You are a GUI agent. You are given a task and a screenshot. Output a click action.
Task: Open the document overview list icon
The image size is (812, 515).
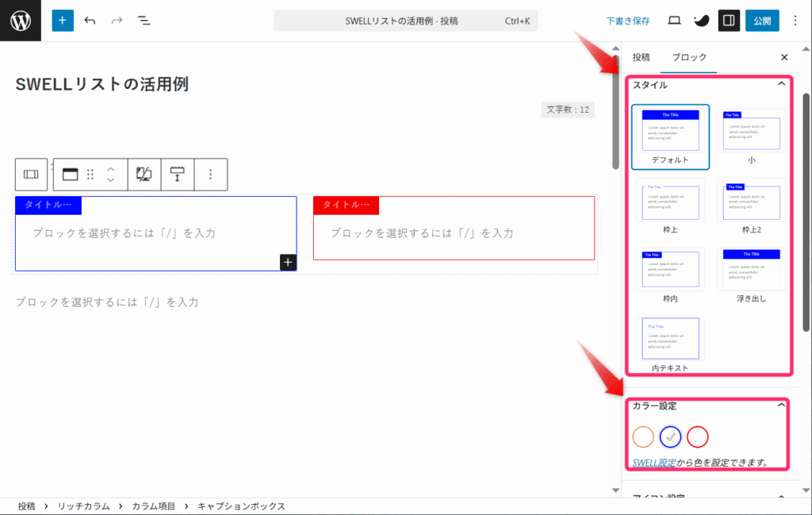(144, 21)
